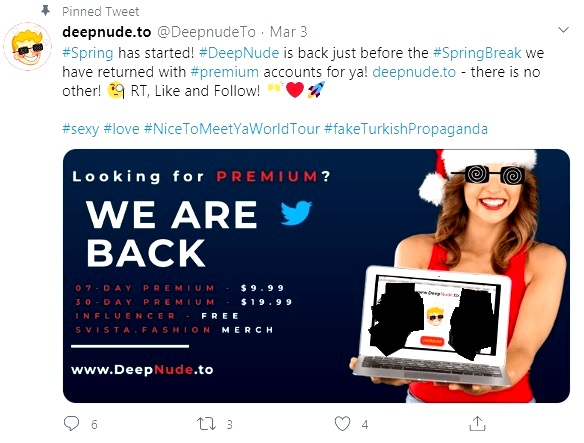The width and height of the screenshot is (584, 443).
Task: Open the We Are Back promotional image
Action: [316, 276]
